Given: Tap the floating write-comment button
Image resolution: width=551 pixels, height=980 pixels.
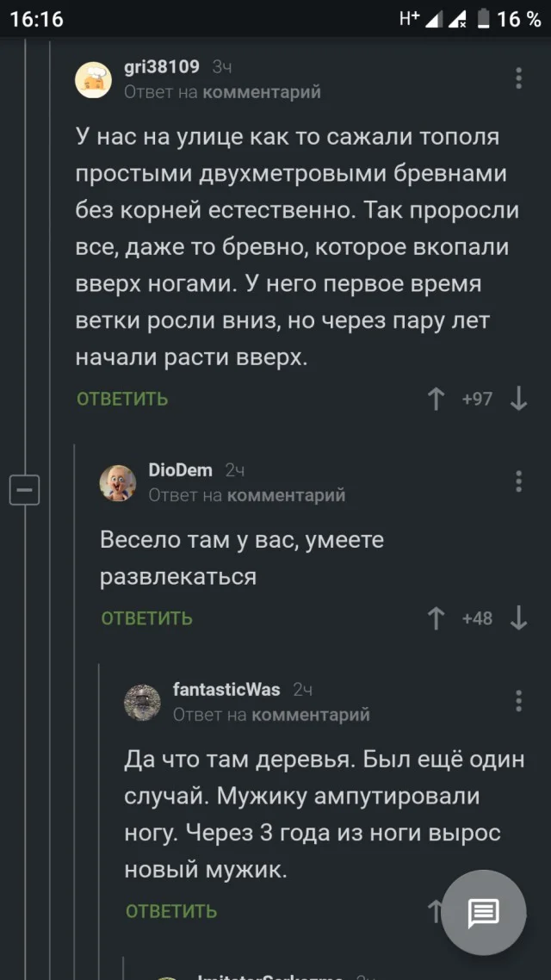Looking at the screenshot, I should [x=483, y=913].
